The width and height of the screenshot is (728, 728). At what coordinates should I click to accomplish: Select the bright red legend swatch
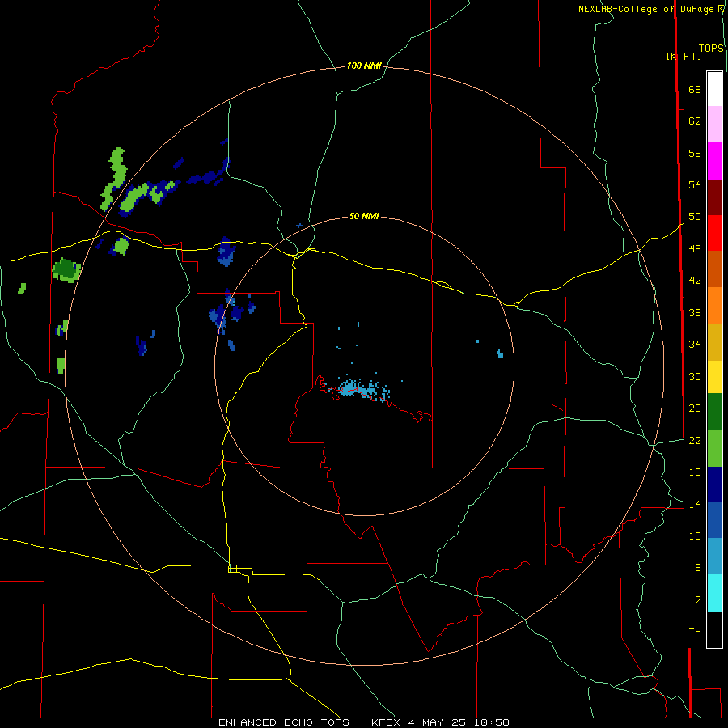pos(714,233)
